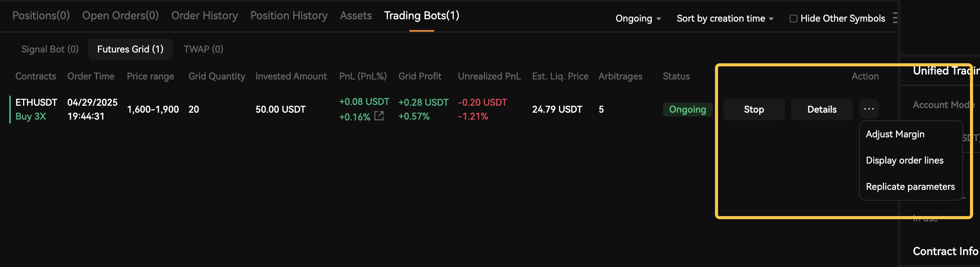Open Details for the ETHUSDT bot
Screen dimensions: 980x267
tap(822, 109)
